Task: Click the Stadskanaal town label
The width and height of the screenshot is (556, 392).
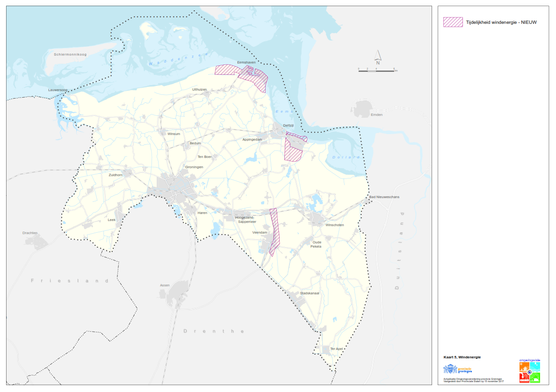Action: pyautogui.click(x=309, y=293)
